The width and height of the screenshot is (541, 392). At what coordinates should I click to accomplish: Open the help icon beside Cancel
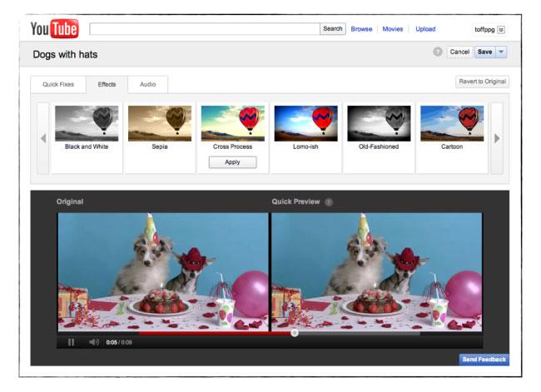pyautogui.click(x=438, y=52)
